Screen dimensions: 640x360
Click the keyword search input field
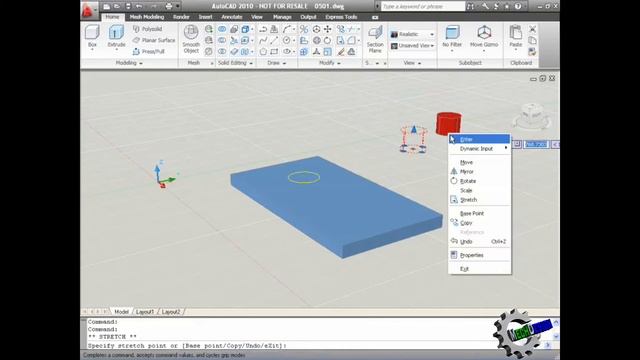(x=422, y=6)
